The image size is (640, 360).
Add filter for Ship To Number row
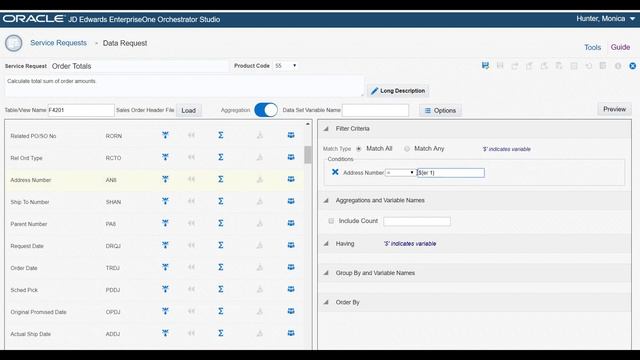point(165,201)
